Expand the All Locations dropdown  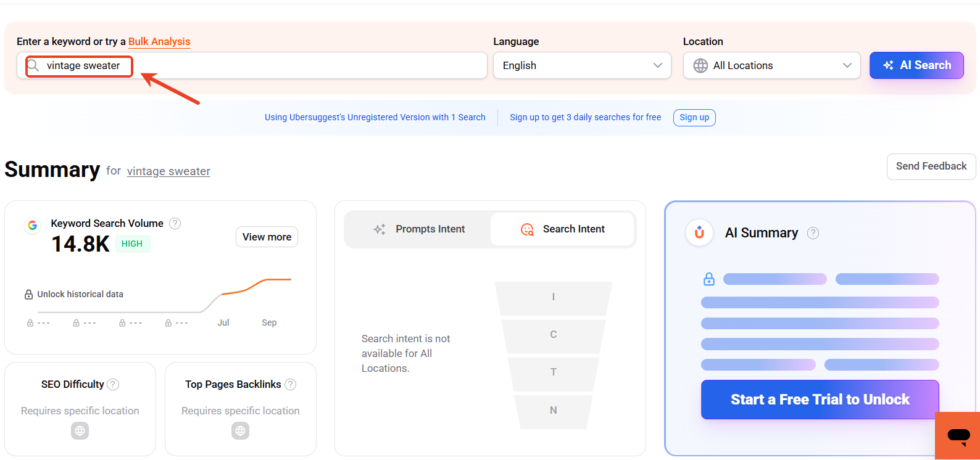pyautogui.click(x=771, y=65)
